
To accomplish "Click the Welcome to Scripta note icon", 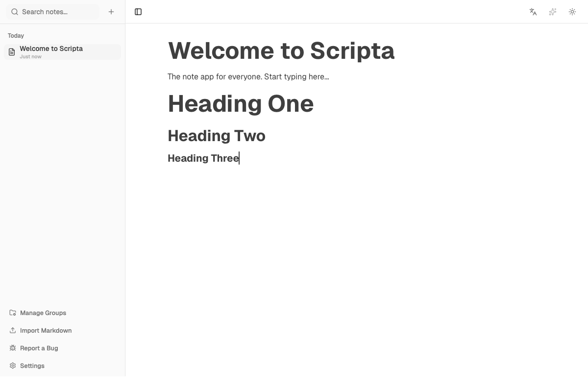I will 11,51.
